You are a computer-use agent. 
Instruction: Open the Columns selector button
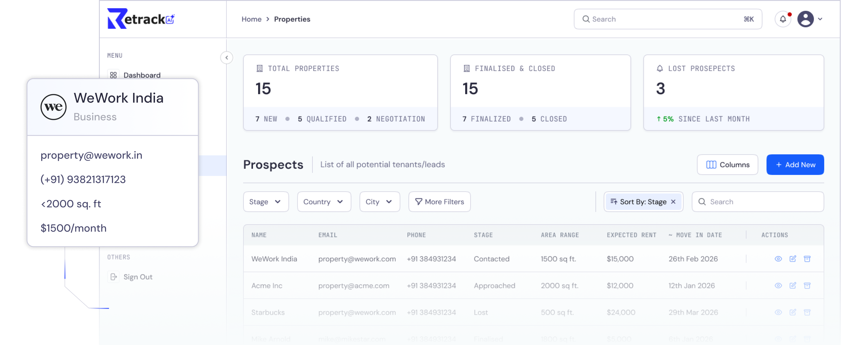click(x=727, y=165)
